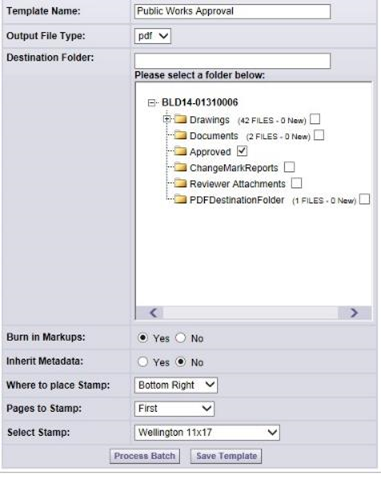
Task: Click the right arrow of horizontal scrollbar
Action: pos(354,313)
